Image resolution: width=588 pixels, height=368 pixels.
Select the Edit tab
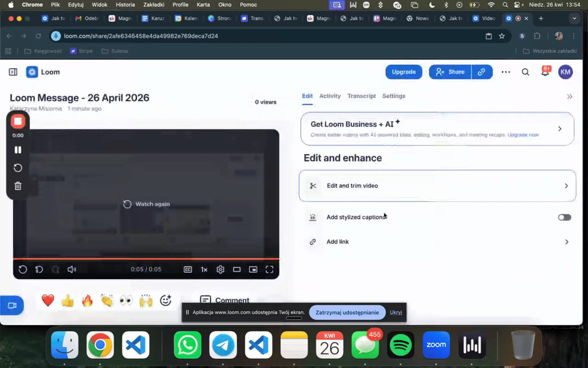(x=307, y=96)
